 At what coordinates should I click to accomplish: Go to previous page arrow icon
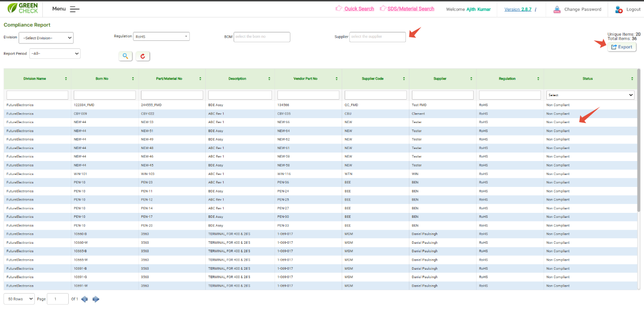[x=85, y=299]
